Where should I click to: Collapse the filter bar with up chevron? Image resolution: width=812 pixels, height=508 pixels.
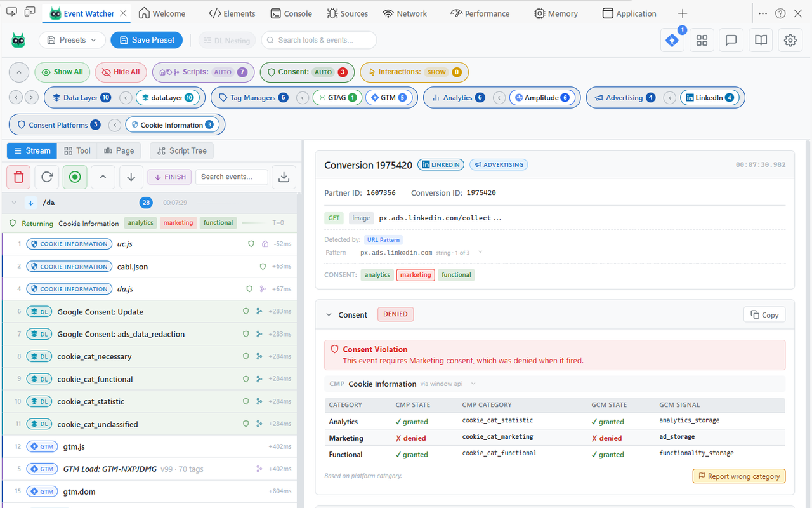coord(19,72)
